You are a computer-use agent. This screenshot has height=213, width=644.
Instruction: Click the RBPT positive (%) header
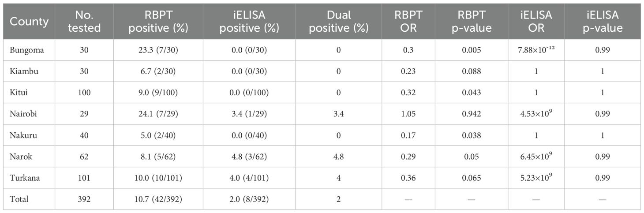[158, 21]
